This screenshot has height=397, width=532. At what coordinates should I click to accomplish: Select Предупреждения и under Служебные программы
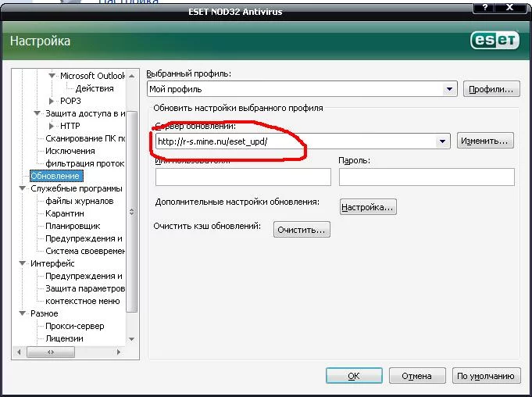tap(84, 238)
